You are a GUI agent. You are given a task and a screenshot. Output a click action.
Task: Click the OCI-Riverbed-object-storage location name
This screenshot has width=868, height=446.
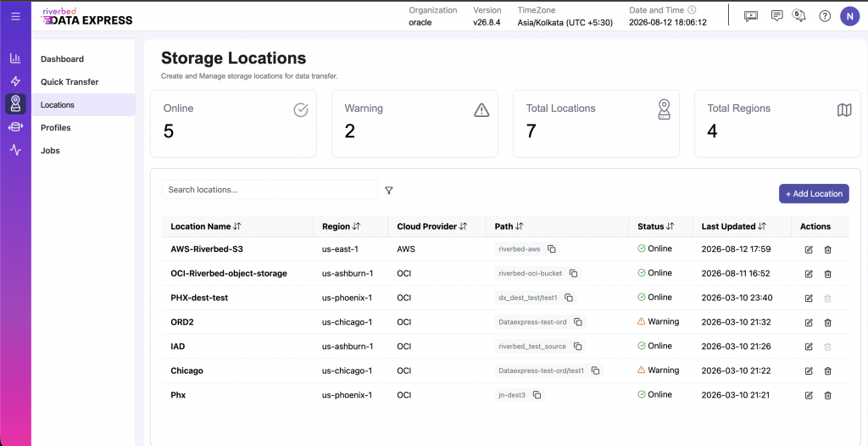pyautogui.click(x=229, y=274)
